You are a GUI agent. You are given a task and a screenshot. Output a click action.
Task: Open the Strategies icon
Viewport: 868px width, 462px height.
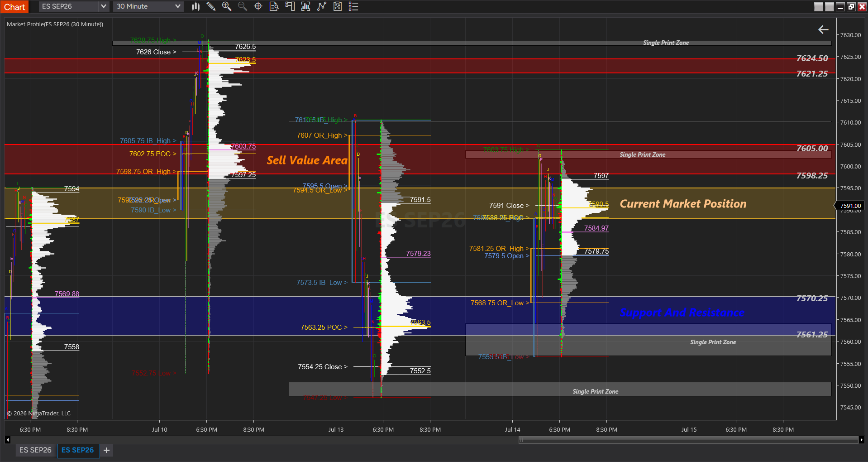322,6
